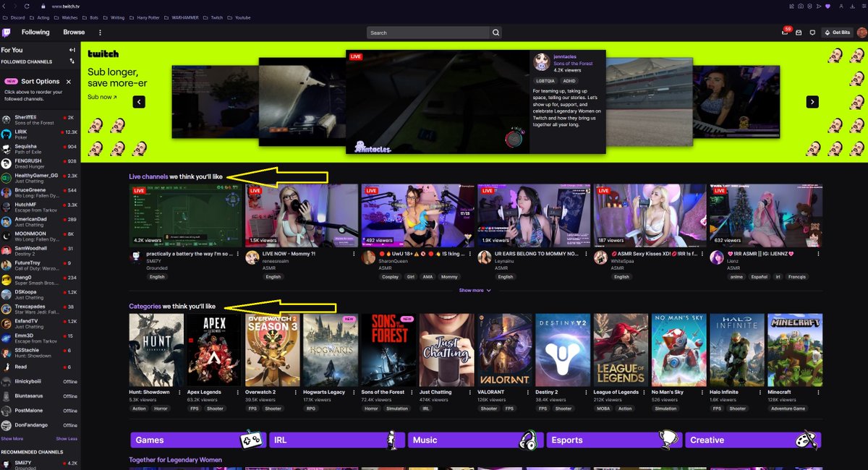Open the Following tab

coord(35,33)
